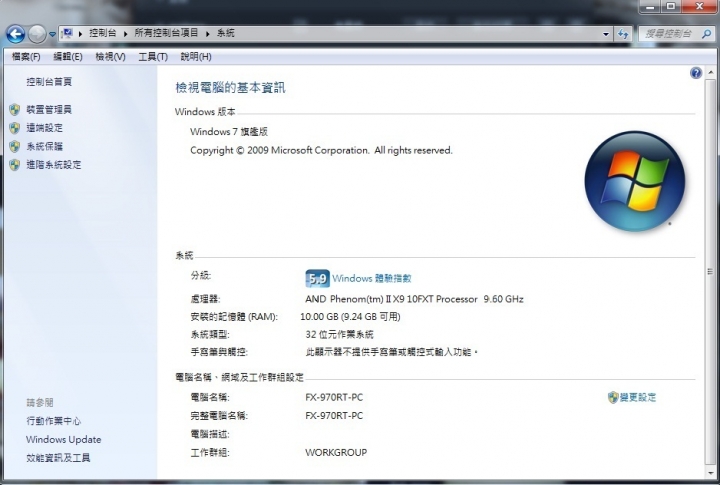Select 控制台 in the address breadcrumb
Viewport: 720px width, 485px height.
(x=102, y=33)
